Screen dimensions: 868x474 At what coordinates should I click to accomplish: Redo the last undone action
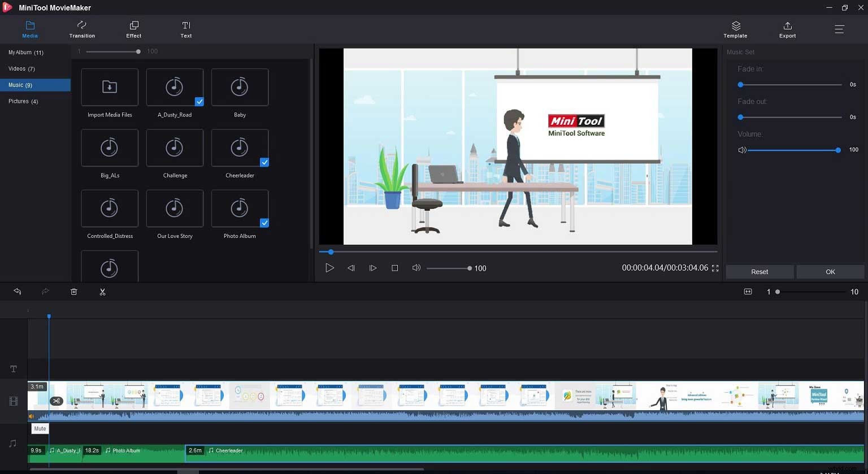pyautogui.click(x=45, y=292)
